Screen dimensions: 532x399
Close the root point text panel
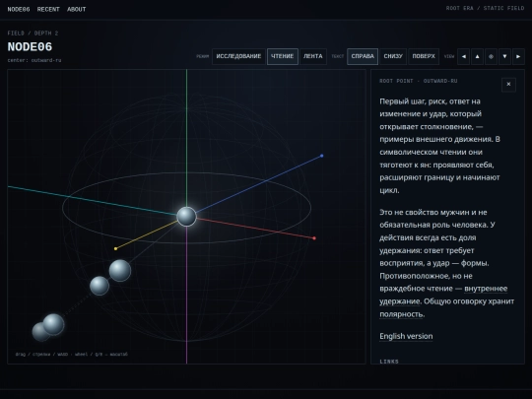[508, 84]
